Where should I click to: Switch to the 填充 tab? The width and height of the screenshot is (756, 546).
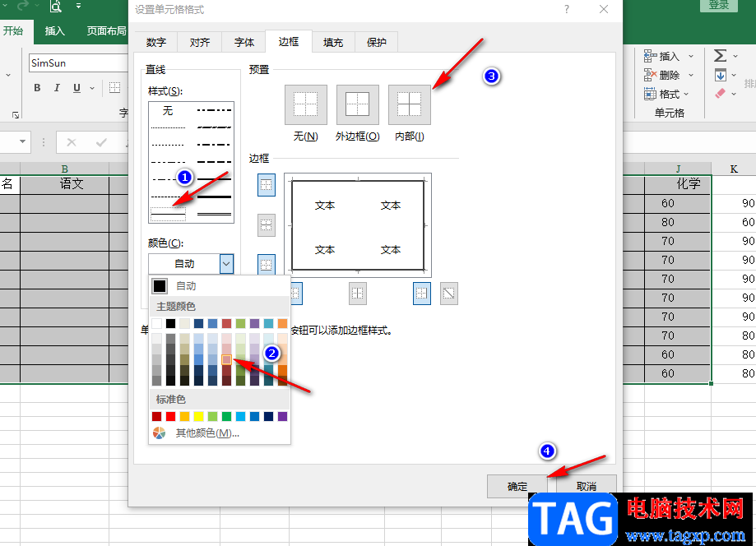tap(333, 43)
